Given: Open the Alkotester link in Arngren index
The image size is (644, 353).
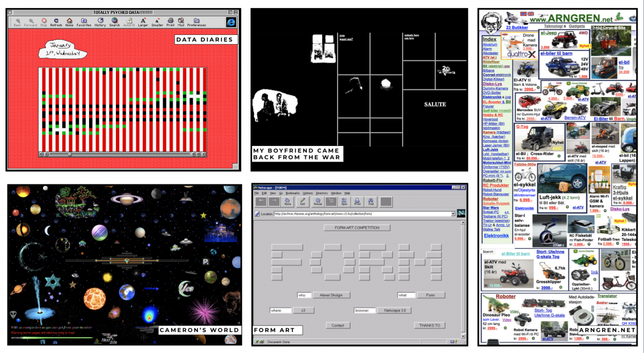Looking at the screenshot, I should tap(491, 53).
